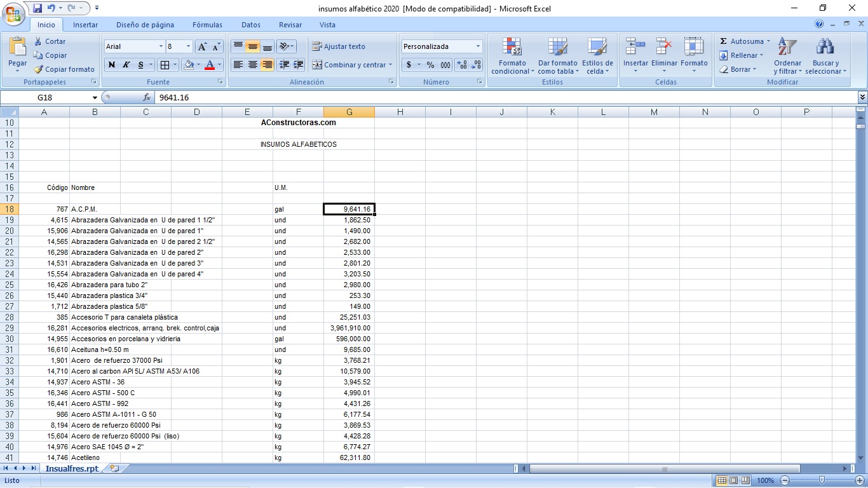Decrease font size with the small A
This screenshot has width=868, height=488.
point(216,46)
